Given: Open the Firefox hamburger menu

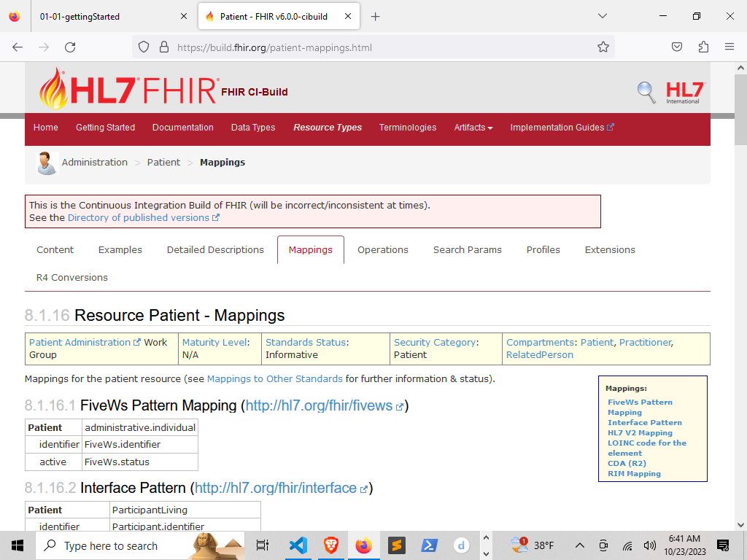Looking at the screenshot, I should tap(729, 47).
